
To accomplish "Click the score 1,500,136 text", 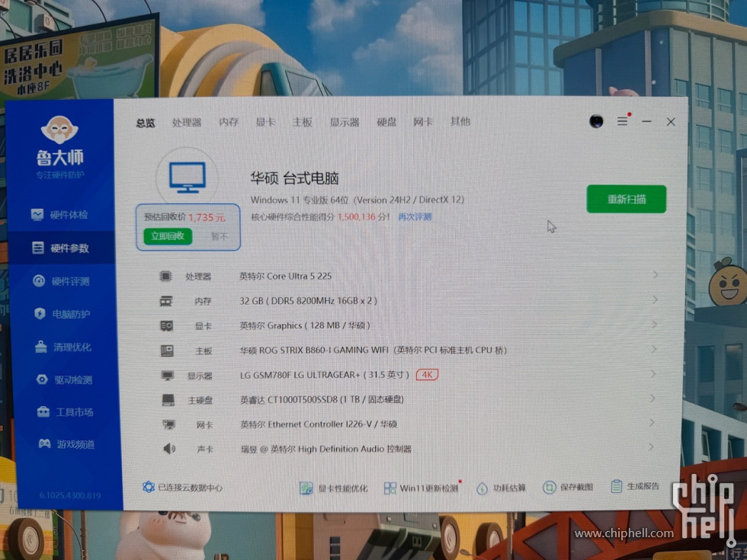I will pyautogui.click(x=357, y=217).
